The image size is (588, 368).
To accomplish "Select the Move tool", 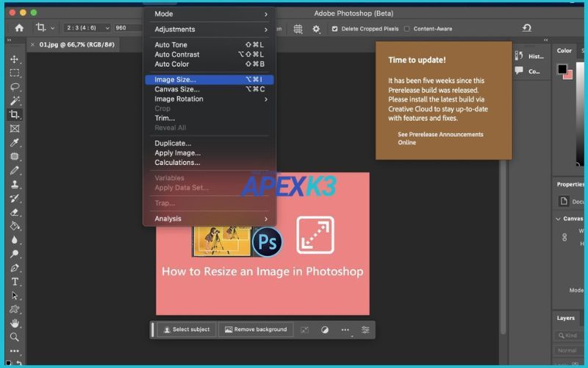I will [x=15, y=59].
